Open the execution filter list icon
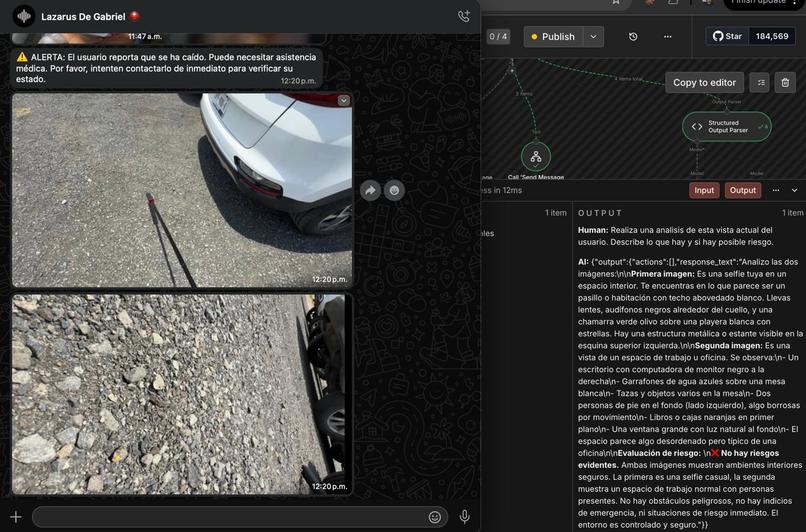Viewport: 806px width, 532px height. (760, 83)
